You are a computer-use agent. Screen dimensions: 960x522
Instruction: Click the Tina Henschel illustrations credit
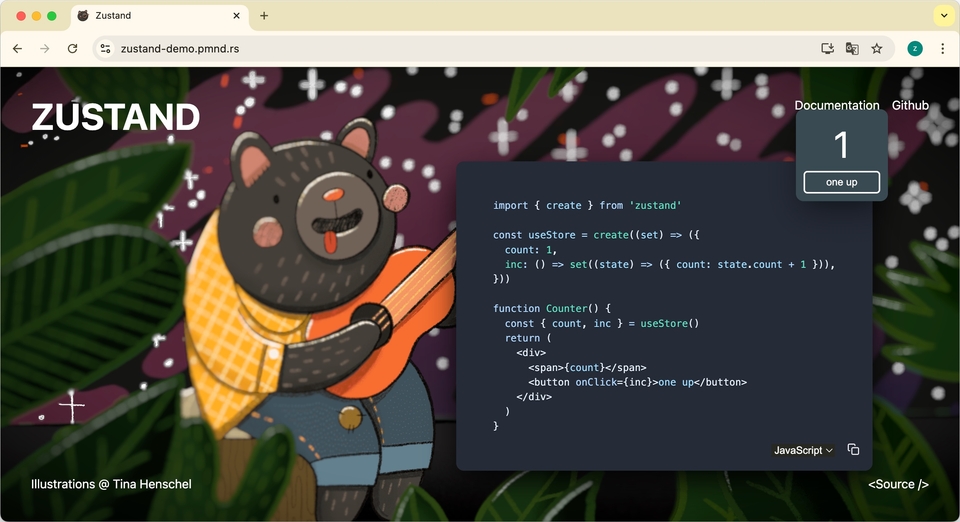pos(111,484)
